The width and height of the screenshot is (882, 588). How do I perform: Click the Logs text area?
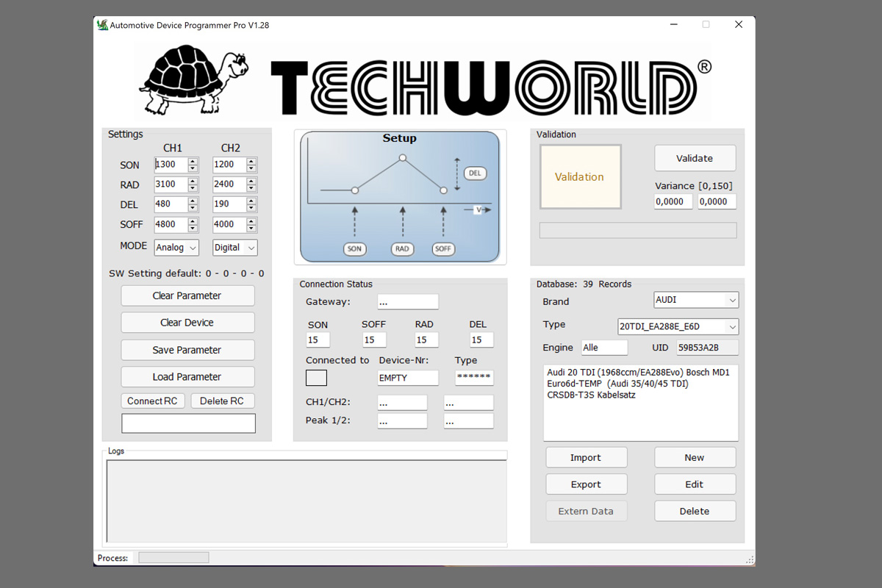[306, 501]
